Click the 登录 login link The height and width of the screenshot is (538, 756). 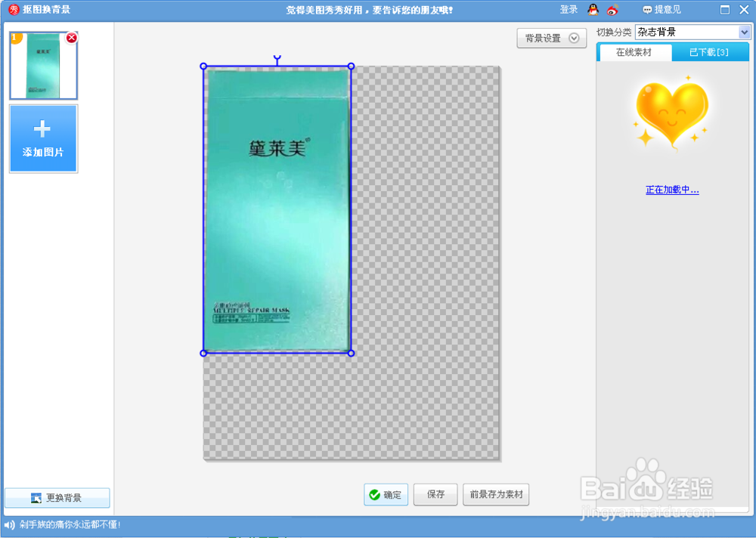pyautogui.click(x=569, y=10)
